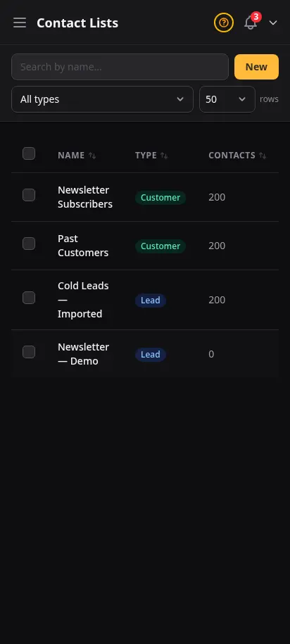Open the Past Customers list
Viewport: 290px width, 644px height.
[83, 246]
